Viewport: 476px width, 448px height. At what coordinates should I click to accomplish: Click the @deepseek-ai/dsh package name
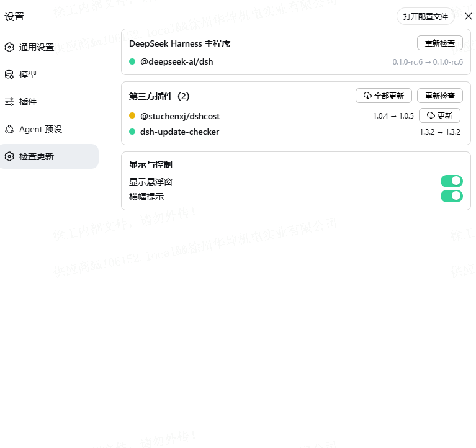point(177,62)
